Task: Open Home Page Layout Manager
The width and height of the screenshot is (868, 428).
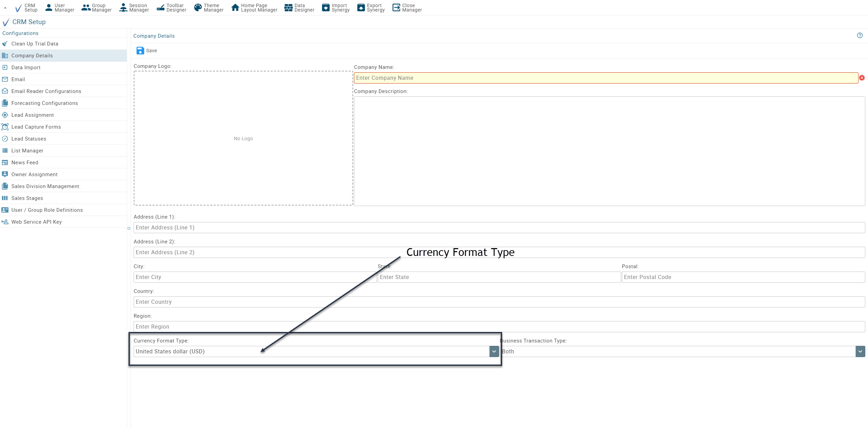Action: tap(254, 7)
